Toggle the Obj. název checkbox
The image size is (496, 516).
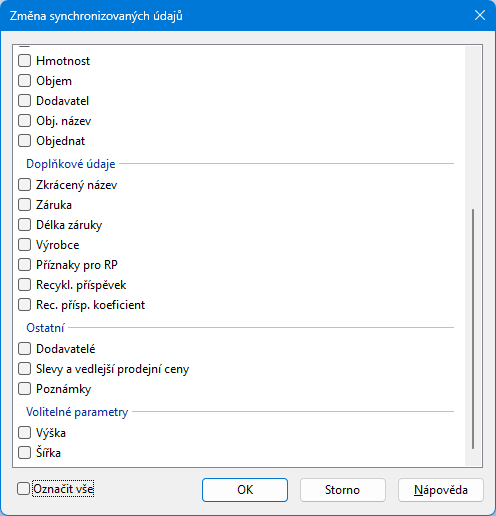click(24, 121)
